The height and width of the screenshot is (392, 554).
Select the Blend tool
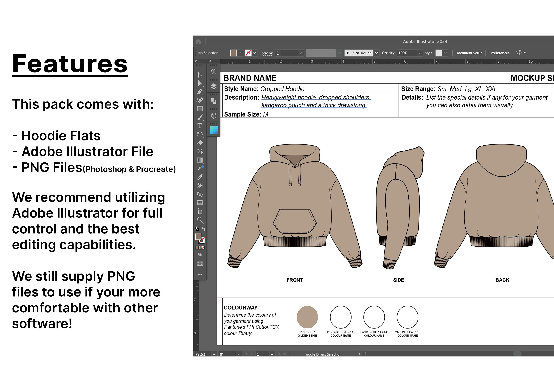tap(200, 194)
